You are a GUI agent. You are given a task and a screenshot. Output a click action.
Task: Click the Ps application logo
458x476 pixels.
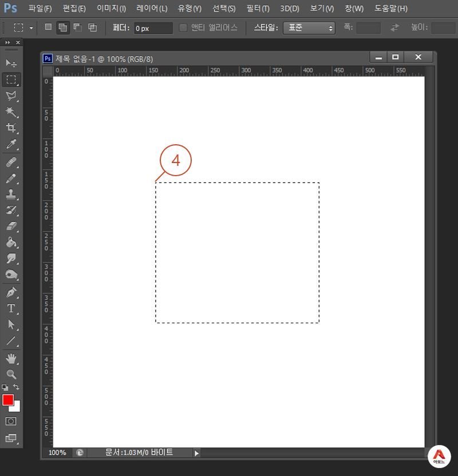pyautogui.click(x=10, y=8)
